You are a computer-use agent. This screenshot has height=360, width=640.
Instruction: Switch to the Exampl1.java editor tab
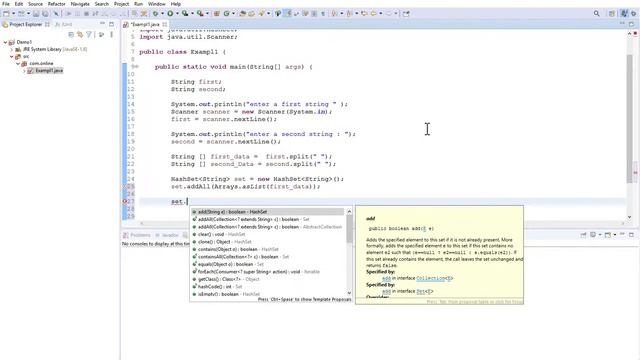(144, 24)
